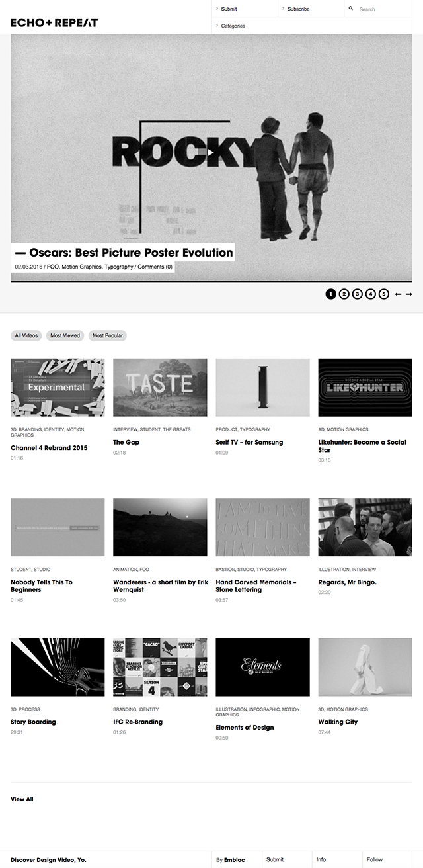
Task: Click into the Search field
Action: (x=383, y=9)
